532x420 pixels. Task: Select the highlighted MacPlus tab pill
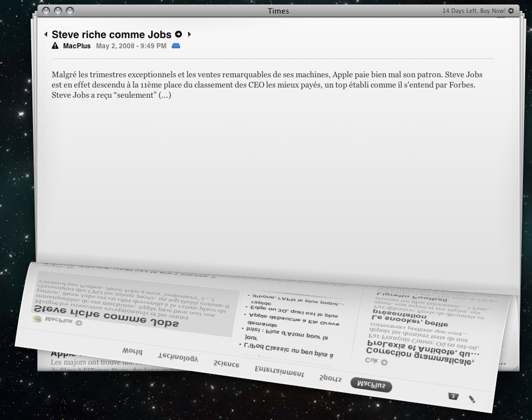point(371,385)
